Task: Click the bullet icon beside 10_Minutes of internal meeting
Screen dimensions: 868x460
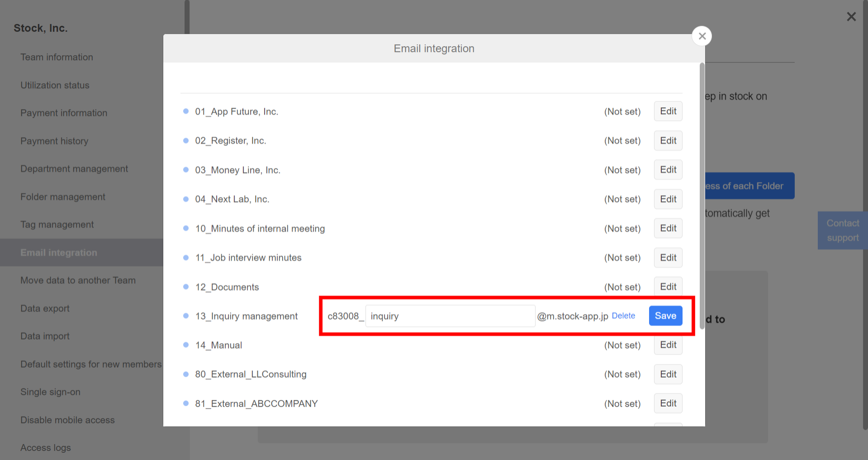Action: tap(186, 229)
